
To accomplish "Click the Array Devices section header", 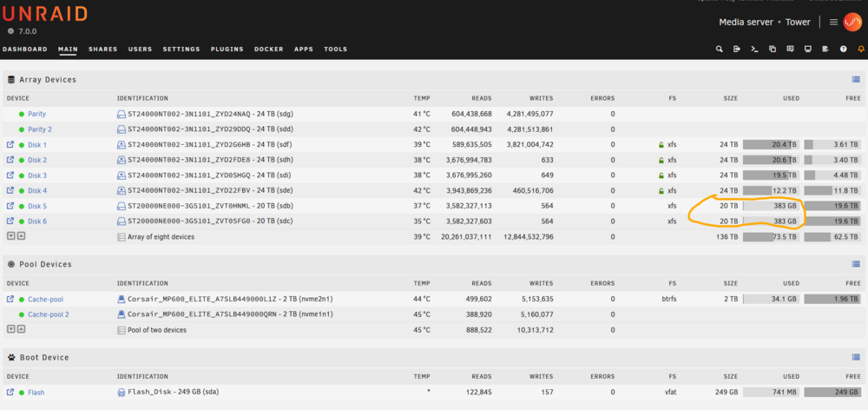I will pyautogui.click(x=48, y=80).
